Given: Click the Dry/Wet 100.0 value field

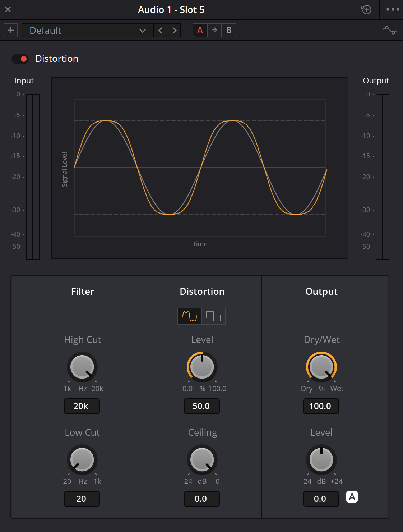Looking at the screenshot, I should 321,406.
